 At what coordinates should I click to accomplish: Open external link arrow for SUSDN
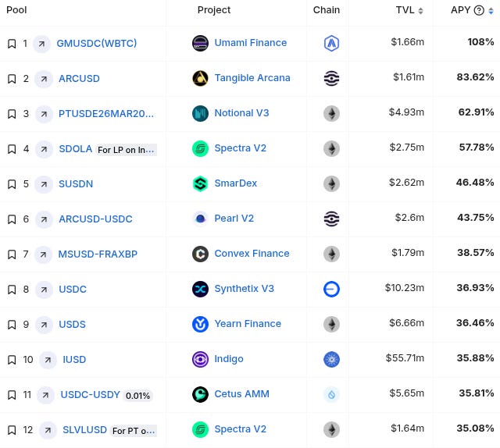(x=44, y=184)
